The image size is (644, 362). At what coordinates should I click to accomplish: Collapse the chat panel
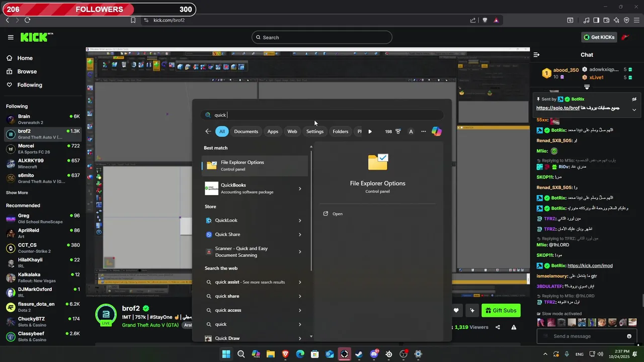536,55
